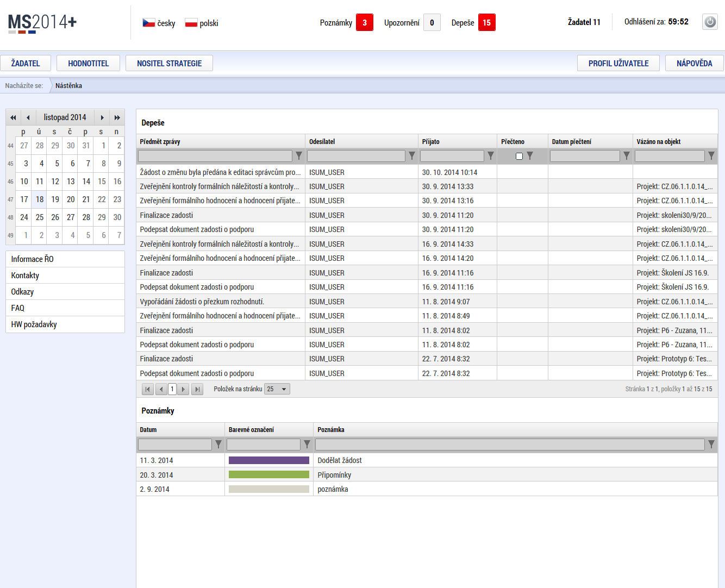725x588 pixels.
Task: Open message received 30. 10. 2014 10:14
Action: point(427,172)
